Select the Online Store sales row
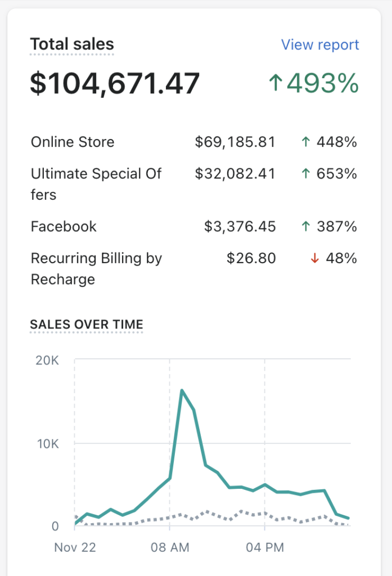This screenshot has width=392, height=576. (x=193, y=142)
